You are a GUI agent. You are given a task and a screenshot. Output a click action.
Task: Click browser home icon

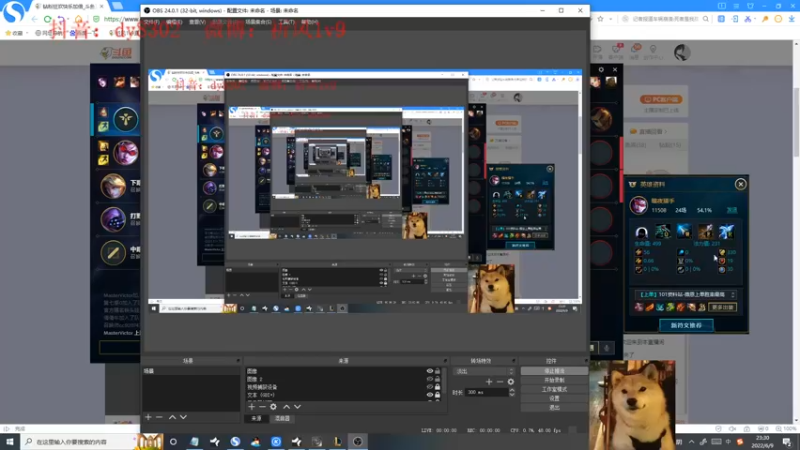pos(79,19)
